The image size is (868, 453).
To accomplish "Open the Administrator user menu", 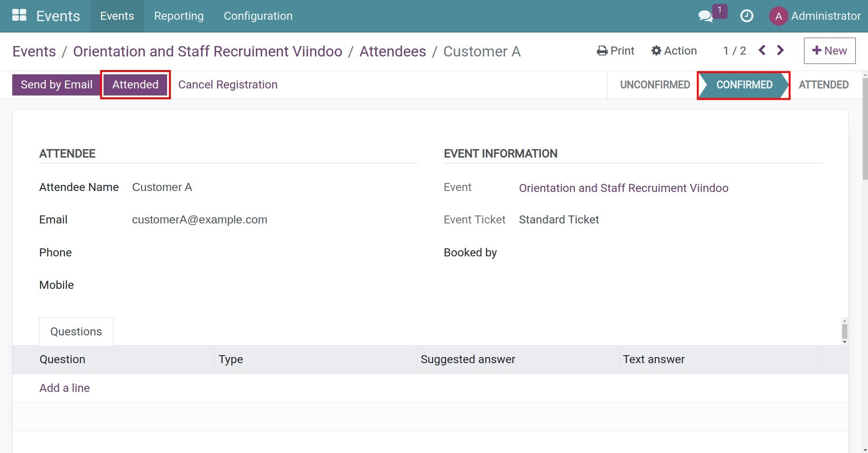I will 825,16.
